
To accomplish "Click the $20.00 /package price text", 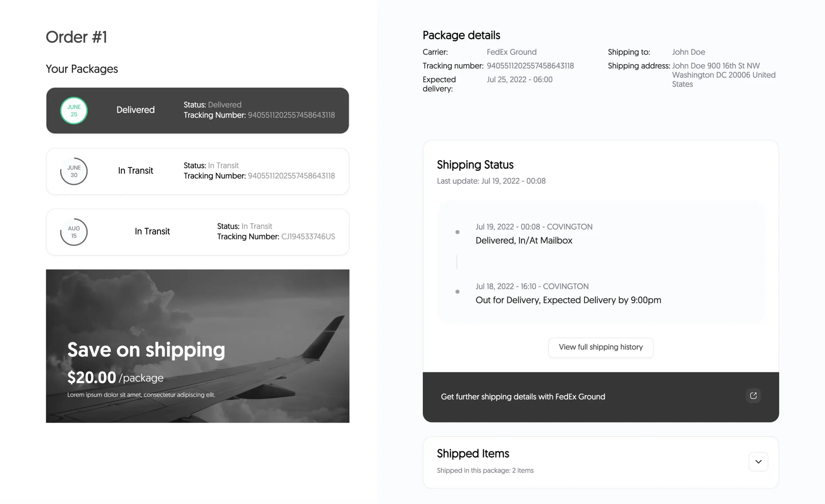I will 115,377.
